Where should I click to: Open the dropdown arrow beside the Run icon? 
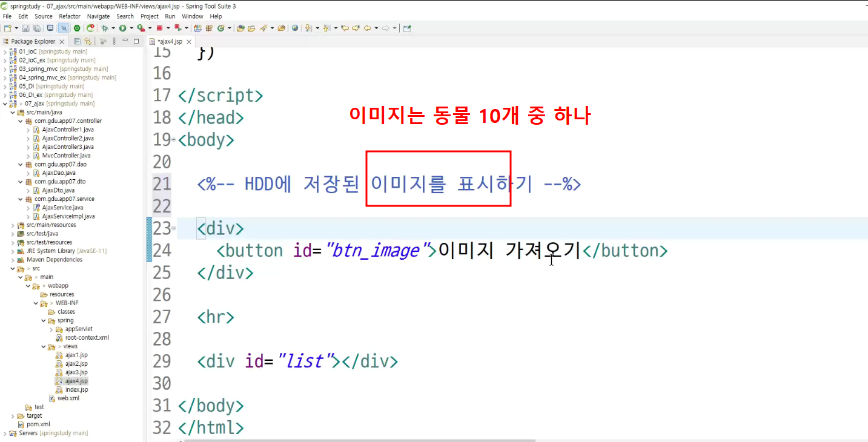[x=131, y=28]
